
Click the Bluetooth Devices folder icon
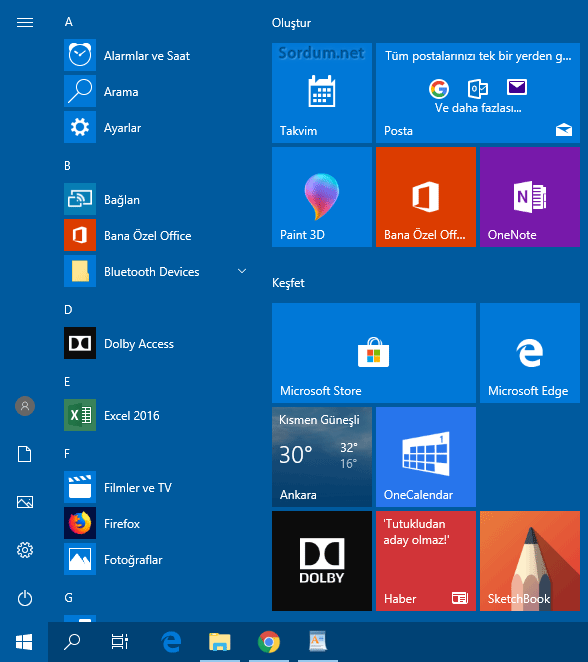pyautogui.click(x=80, y=271)
